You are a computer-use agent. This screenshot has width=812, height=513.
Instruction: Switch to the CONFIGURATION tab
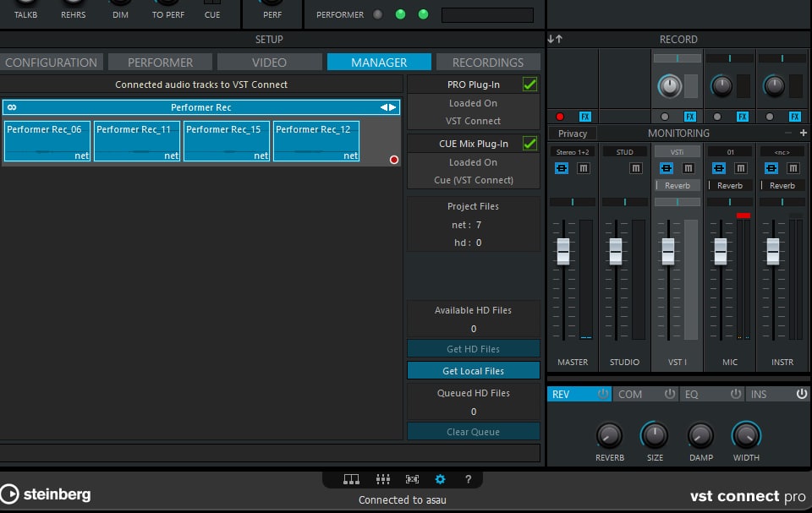click(x=51, y=63)
